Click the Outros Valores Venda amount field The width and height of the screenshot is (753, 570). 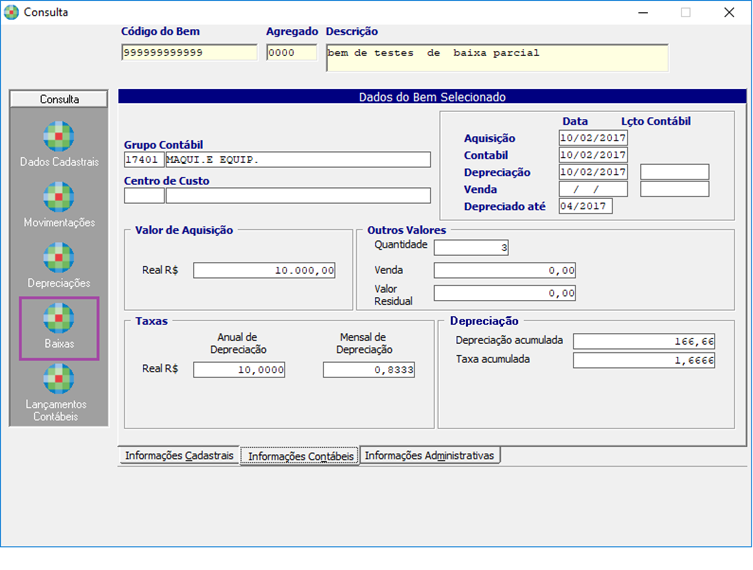pos(505,270)
